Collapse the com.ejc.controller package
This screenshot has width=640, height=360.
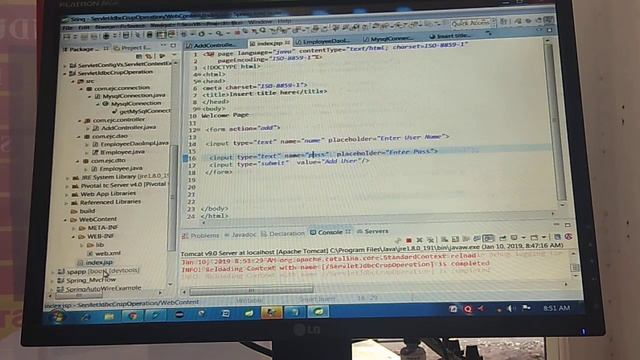pyautogui.click(x=80, y=121)
